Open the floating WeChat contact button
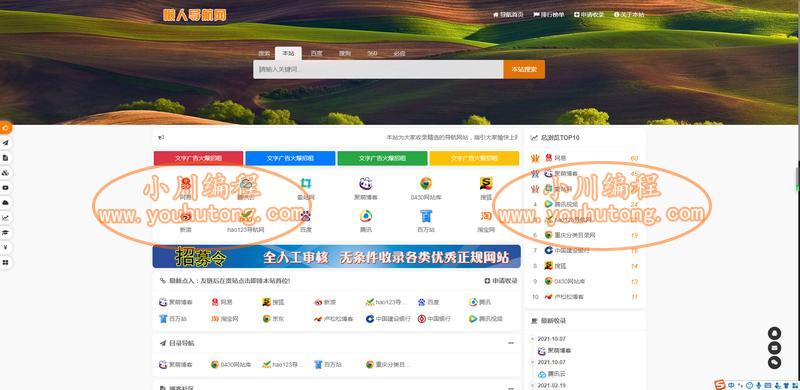The width and height of the screenshot is (800, 390). 774,363
